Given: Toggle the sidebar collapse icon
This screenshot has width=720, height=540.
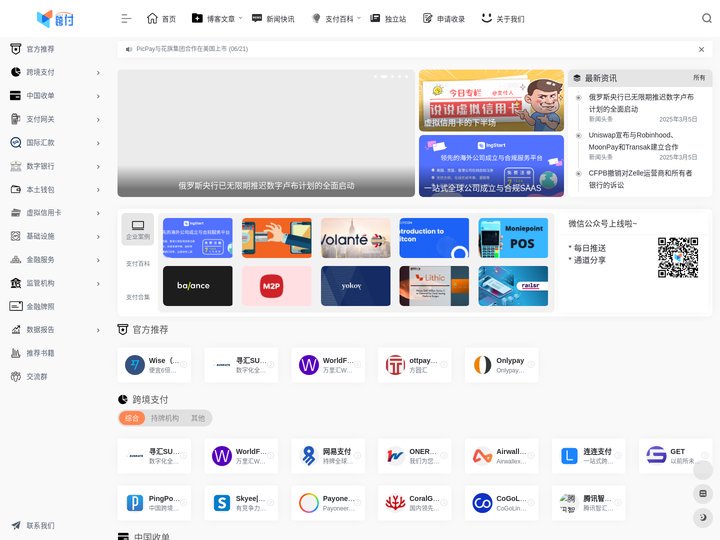Looking at the screenshot, I should [x=126, y=19].
